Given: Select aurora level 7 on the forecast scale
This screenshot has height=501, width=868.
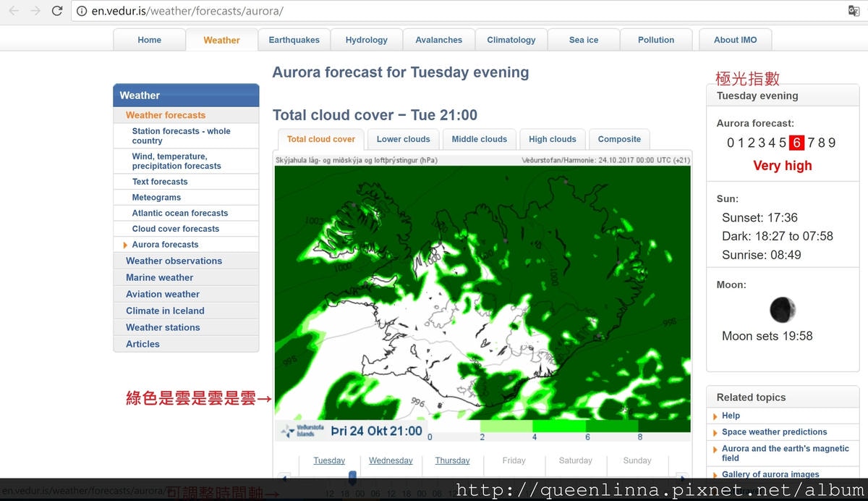Looking at the screenshot, I should (x=812, y=143).
